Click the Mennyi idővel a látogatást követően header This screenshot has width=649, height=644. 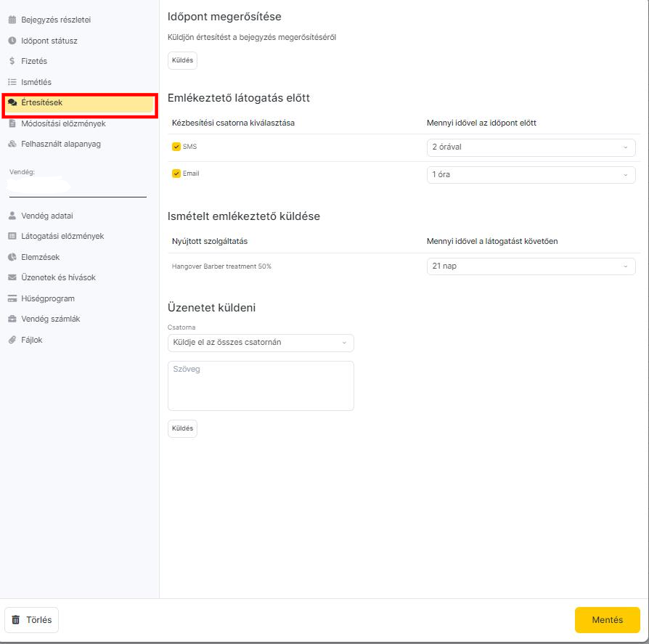[x=492, y=241]
